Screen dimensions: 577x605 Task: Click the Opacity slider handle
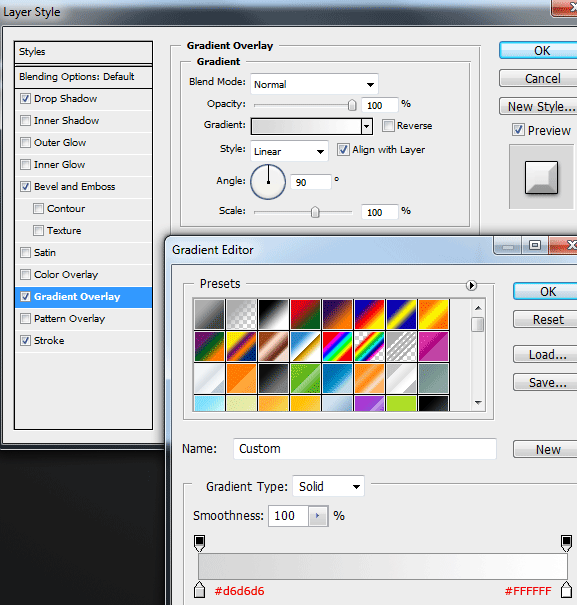point(352,105)
